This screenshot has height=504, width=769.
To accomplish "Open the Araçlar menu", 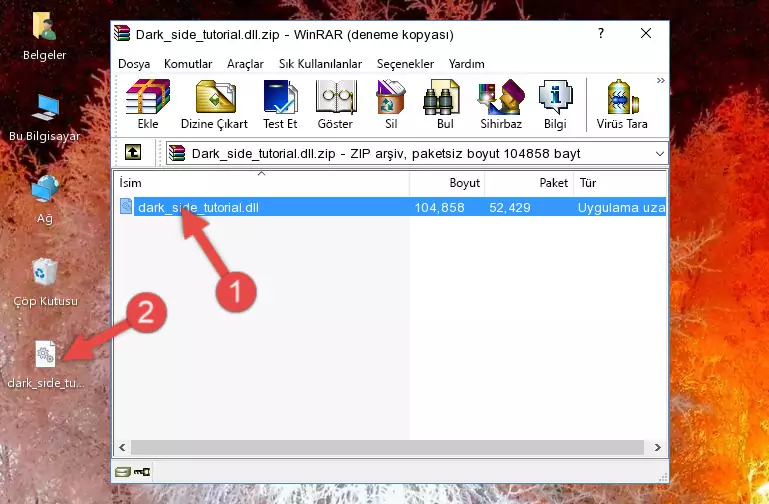I will pos(245,64).
